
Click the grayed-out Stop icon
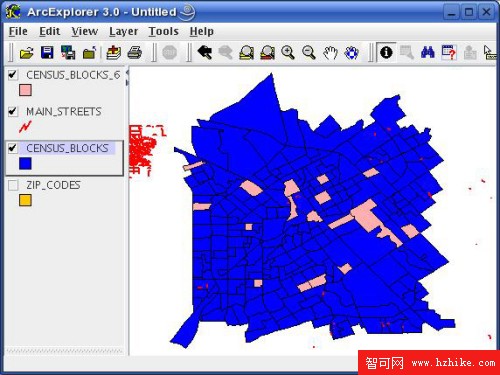(169, 53)
